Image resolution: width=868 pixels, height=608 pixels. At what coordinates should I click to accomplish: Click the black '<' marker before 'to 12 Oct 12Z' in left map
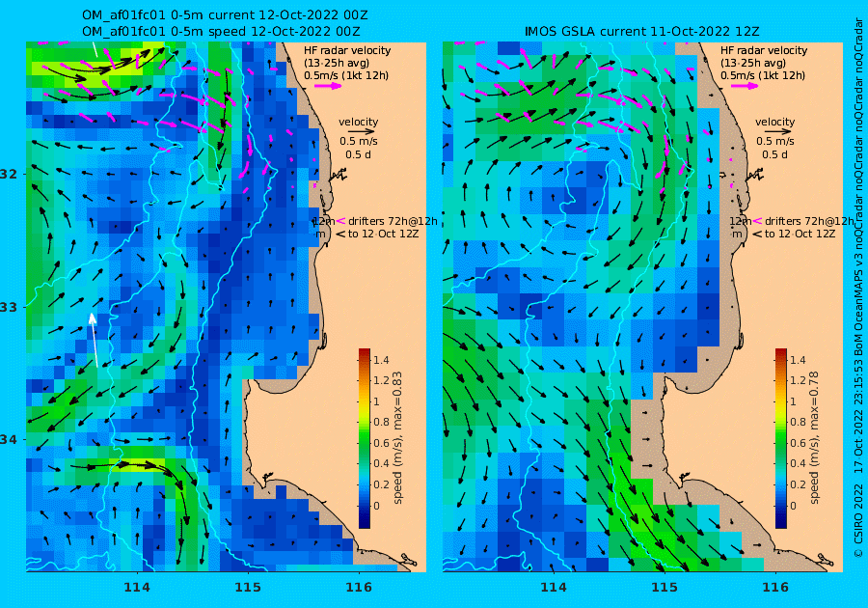pos(339,235)
